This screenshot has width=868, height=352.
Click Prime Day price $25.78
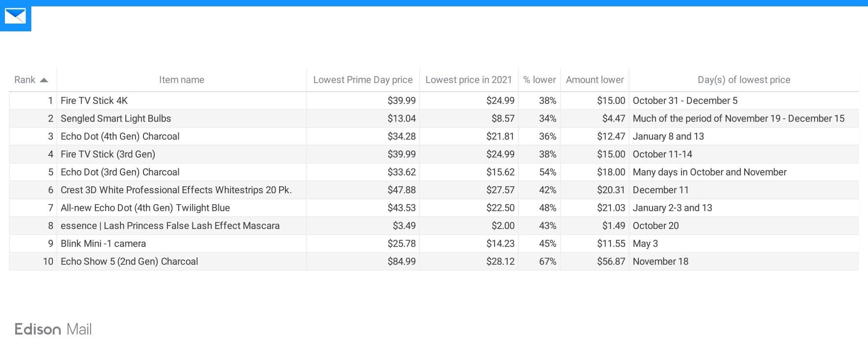coord(401,244)
